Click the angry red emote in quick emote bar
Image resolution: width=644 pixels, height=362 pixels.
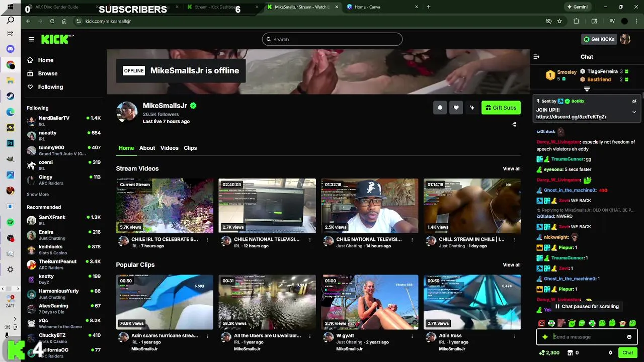point(541,323)
